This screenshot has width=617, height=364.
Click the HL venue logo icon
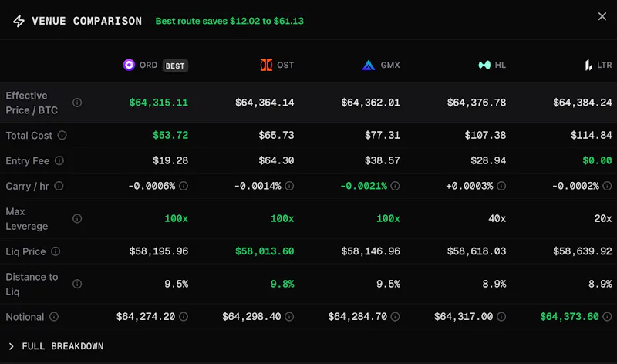pos(484,65)
